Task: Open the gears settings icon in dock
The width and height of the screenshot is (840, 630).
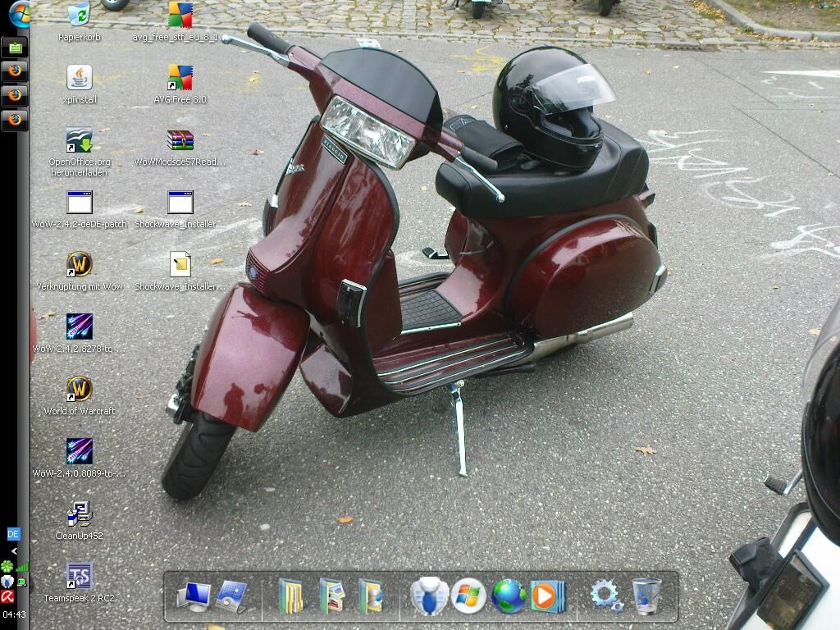Action: pos(607,596)
